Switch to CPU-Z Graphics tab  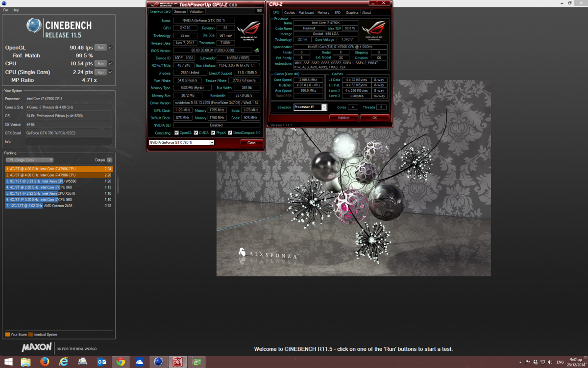pyautogui.click(x=352, y=12)
